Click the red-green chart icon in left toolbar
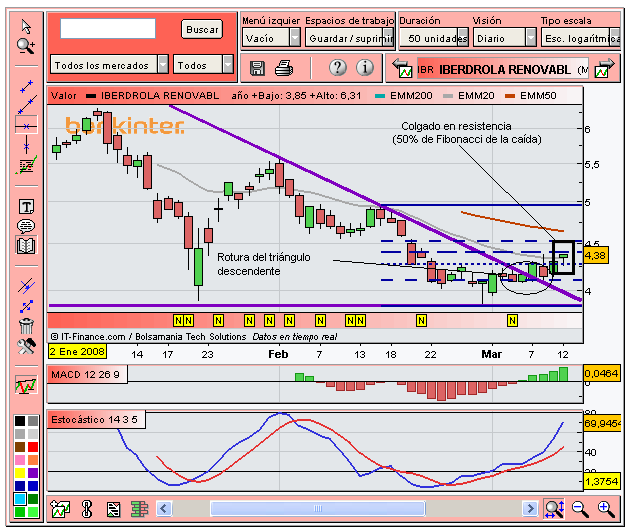This screenshot has height=531, width=629. coord(26,385)
